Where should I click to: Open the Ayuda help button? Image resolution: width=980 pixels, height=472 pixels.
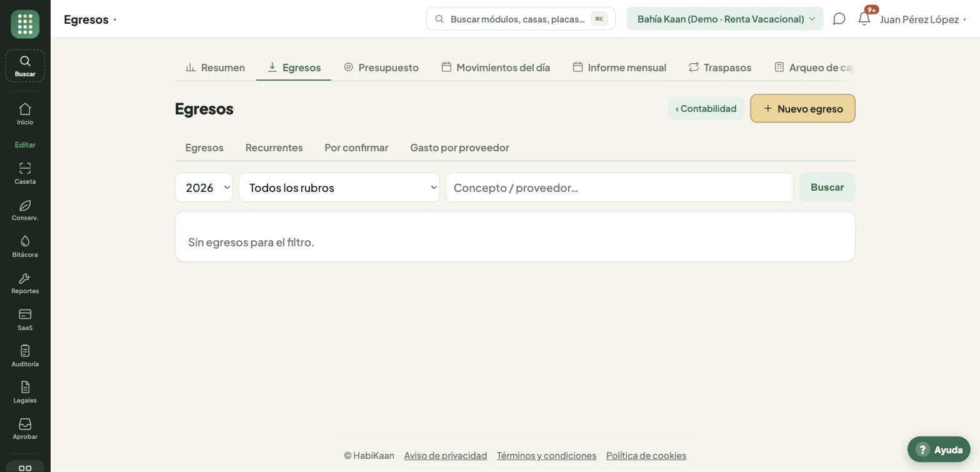(939, 449)
